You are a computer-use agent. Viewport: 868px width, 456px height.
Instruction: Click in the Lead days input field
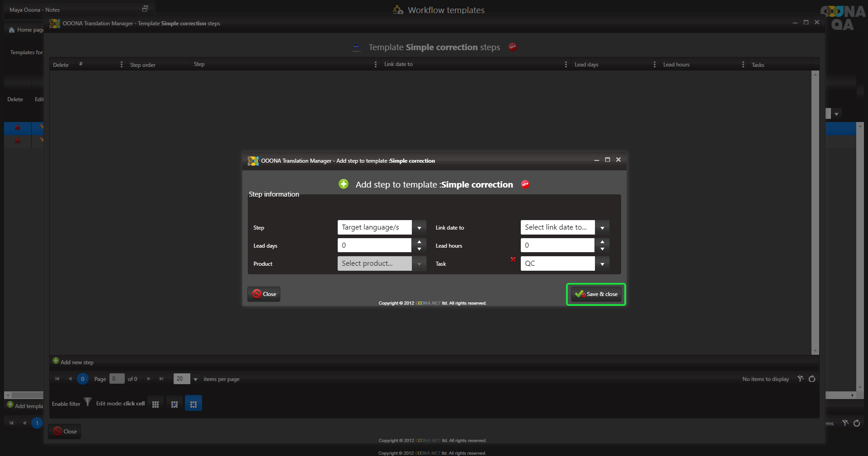pyautogui.click(x=374, y=245)
